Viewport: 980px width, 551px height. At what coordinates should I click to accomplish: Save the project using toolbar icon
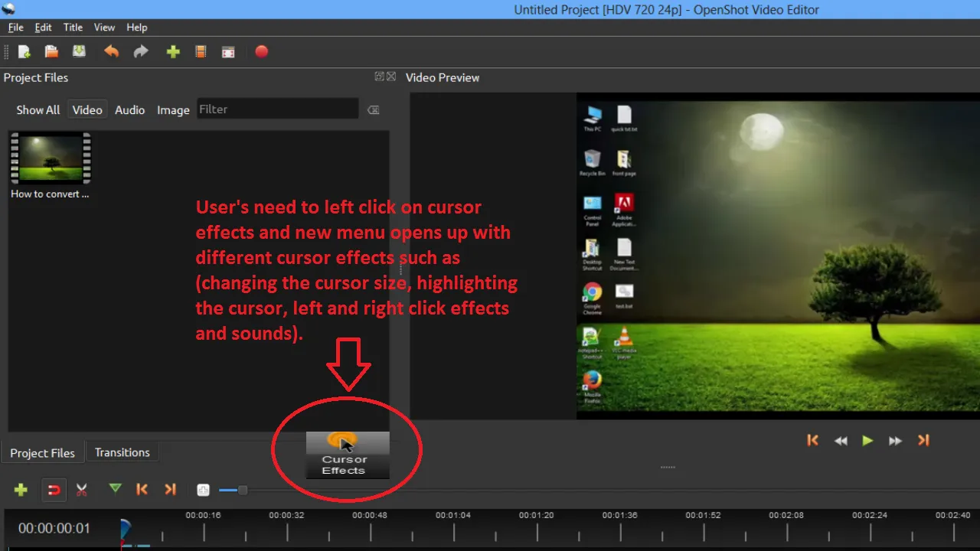click(x=79, y=52)
